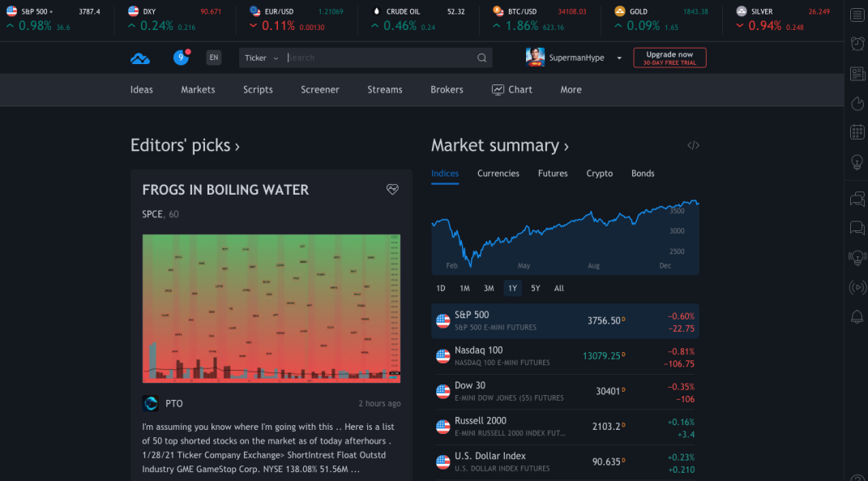Click the TradingView cloud logo

(x=140, y=58)
